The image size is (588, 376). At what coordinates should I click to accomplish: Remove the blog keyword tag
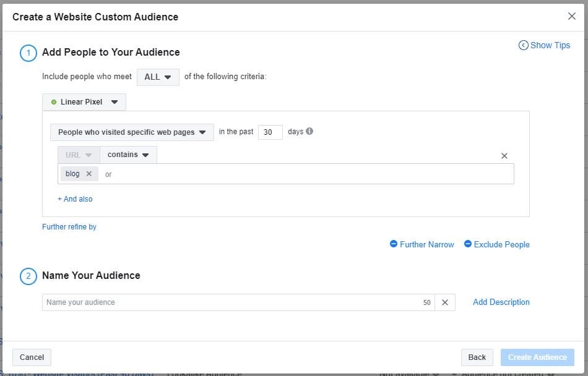click(x=89, y=174)
